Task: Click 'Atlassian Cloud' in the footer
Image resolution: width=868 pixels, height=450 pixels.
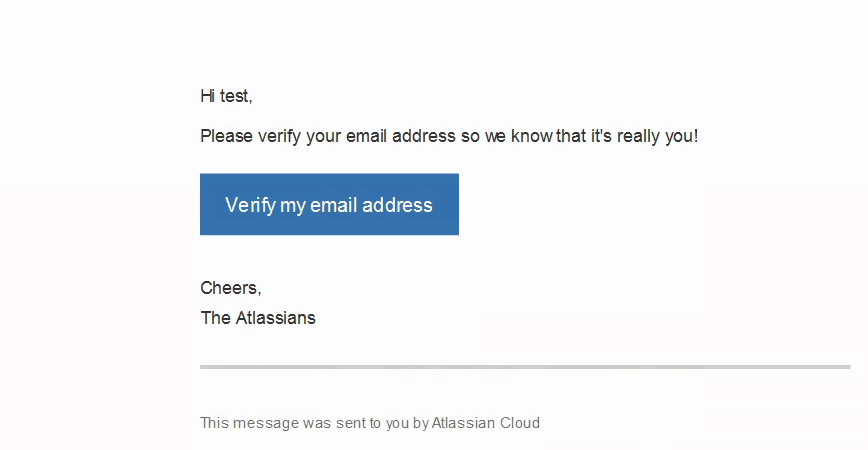Action: (485, 423)
